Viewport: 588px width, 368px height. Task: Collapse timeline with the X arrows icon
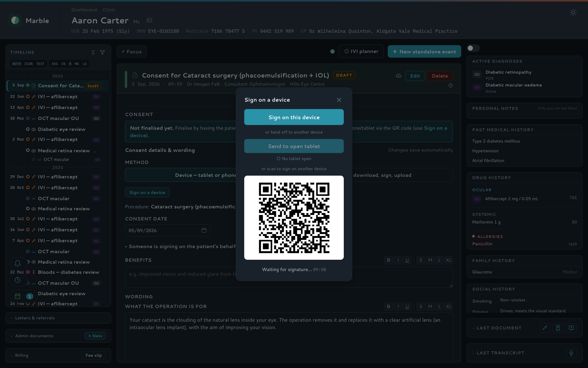(93, 52)
